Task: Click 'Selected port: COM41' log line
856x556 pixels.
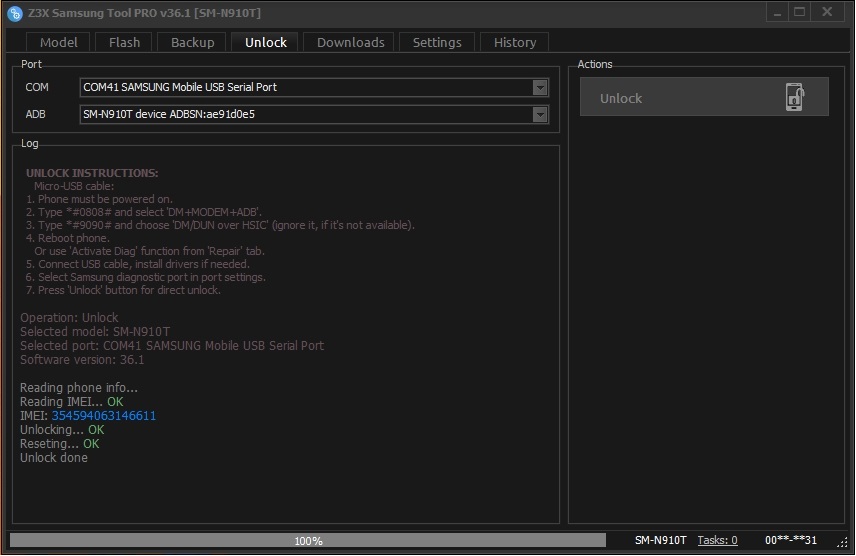Action: (x=172, y=346)
